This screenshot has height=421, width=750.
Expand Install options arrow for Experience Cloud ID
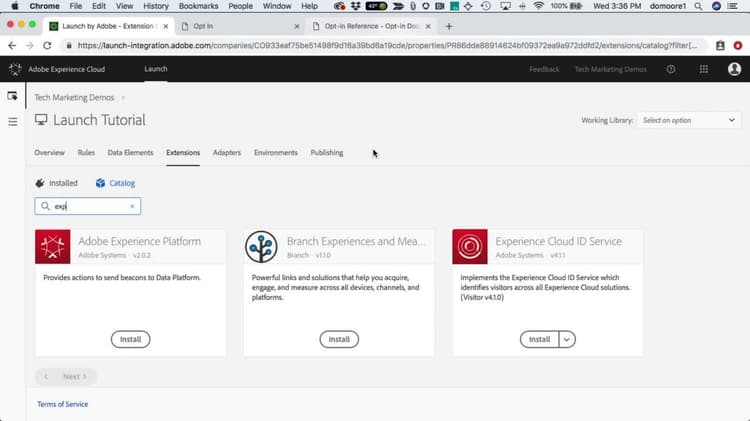tap(567, 339)
